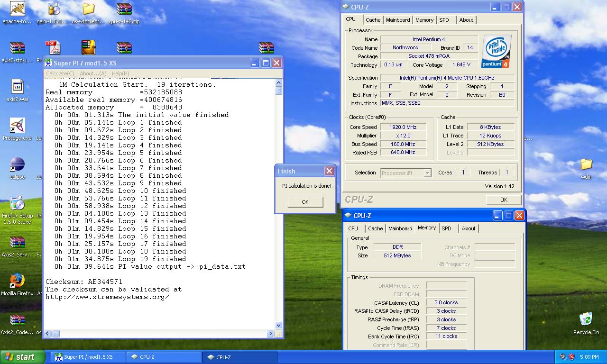The width and height of the screenshot is (607, 364).
Task: Click the red security shield tray icon
Action: [572, 357]
